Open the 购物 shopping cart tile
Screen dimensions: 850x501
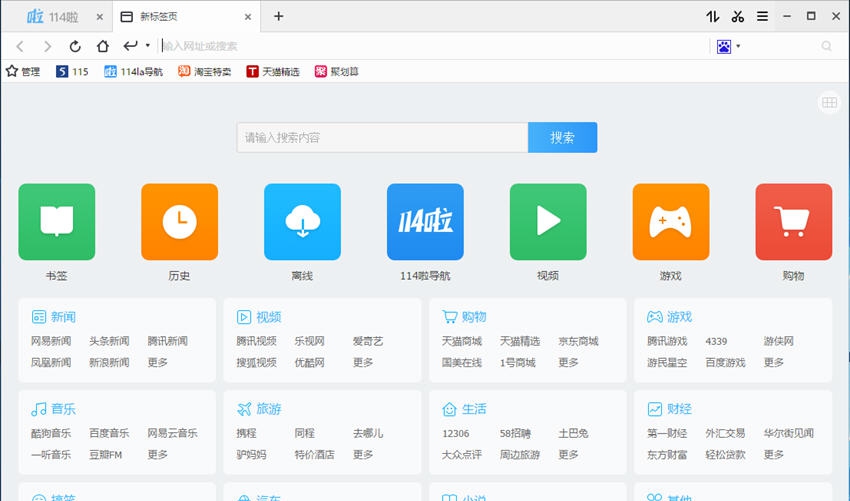tap(794, 222)
